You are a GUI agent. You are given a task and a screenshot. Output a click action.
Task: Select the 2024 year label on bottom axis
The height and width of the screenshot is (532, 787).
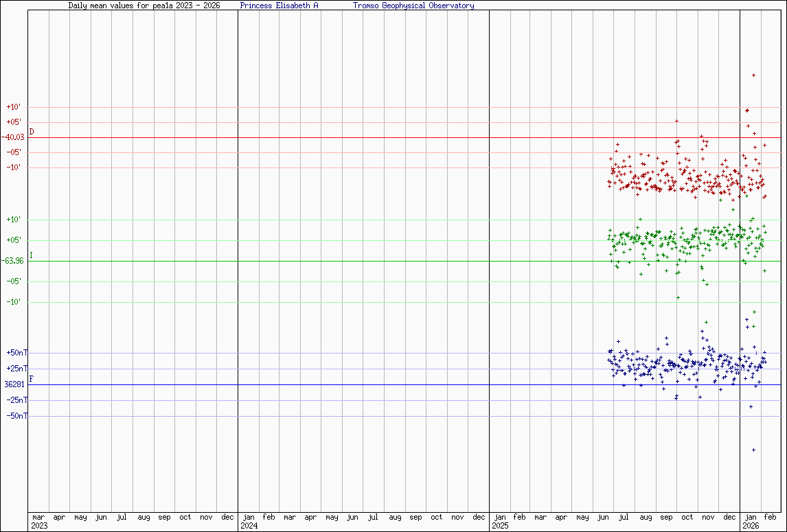(x=249, y=526)
